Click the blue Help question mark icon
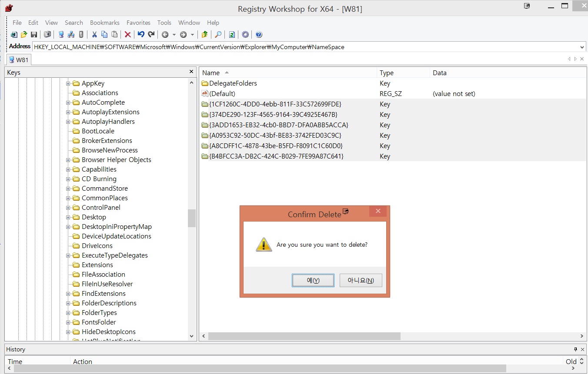Viewport: 588px width, 374px height. pos(259,35)
